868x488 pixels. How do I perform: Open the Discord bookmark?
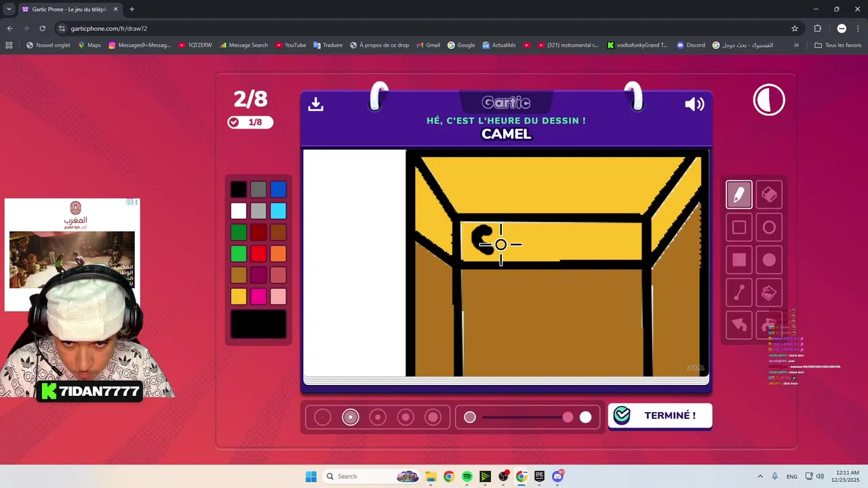coord(690,45)
